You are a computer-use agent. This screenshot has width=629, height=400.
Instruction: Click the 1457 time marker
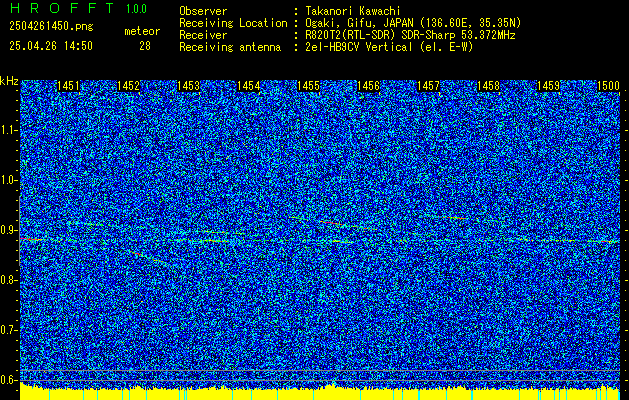(x=428, y=86)
